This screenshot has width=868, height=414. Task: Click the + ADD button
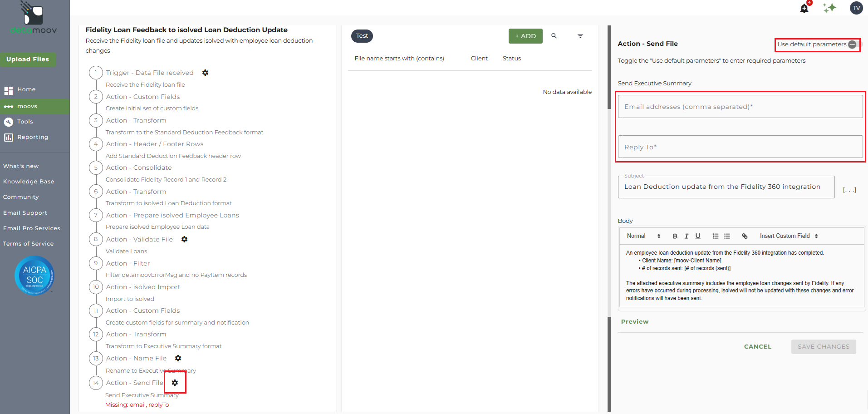(525, 36)
